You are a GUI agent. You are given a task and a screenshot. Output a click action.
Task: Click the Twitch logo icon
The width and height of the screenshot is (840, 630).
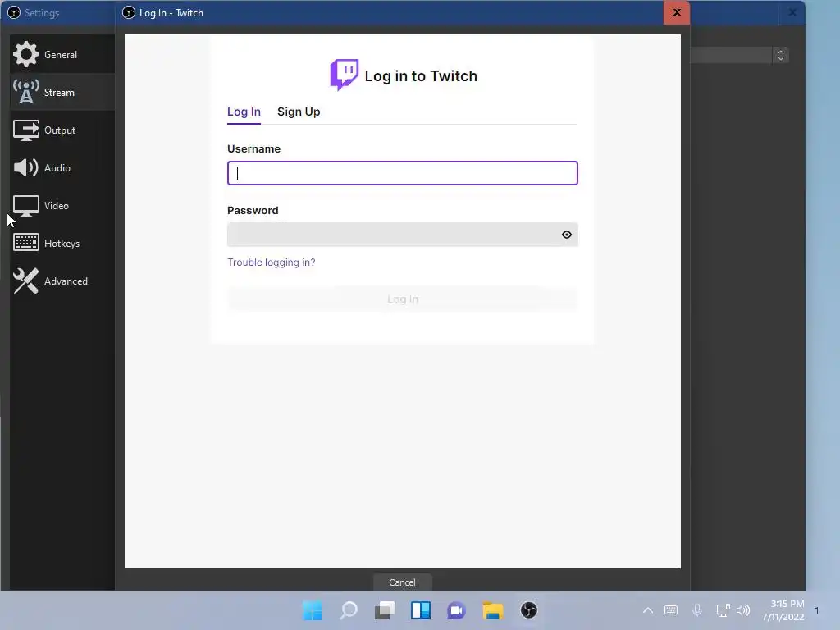point(344,75)
